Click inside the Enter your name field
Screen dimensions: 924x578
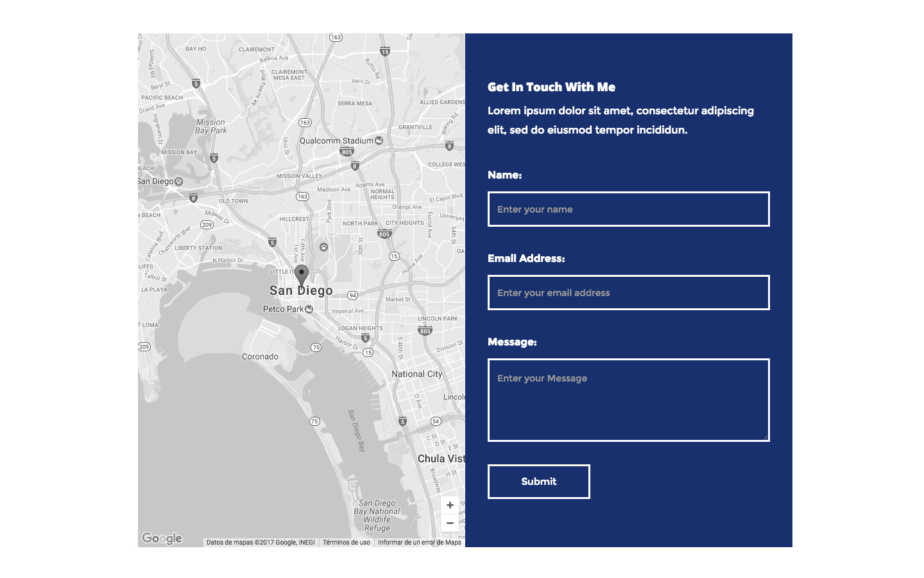(628, 209)
